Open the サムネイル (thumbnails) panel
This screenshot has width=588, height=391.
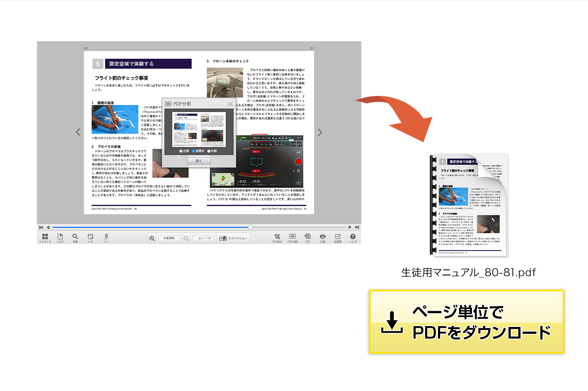tap(45, 237)
